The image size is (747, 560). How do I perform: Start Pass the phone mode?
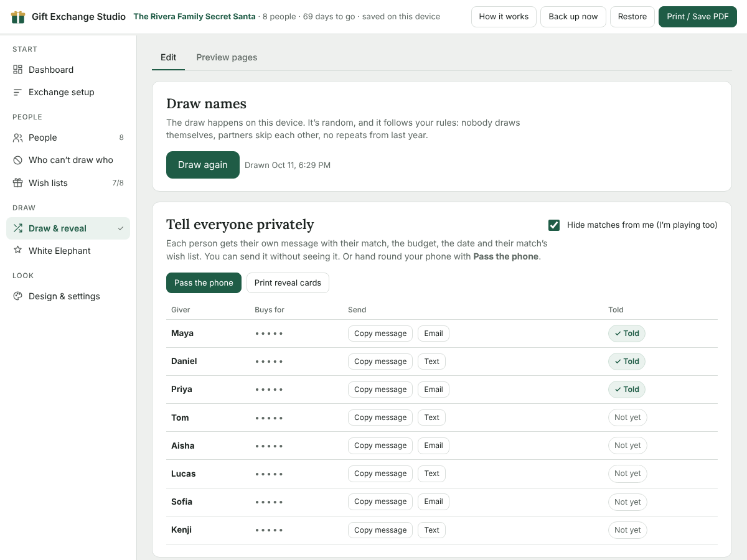[x=204, y=282]
